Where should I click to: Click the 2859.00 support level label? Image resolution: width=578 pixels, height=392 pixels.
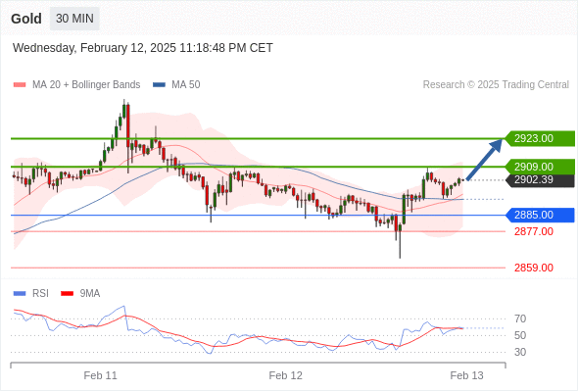point(534,268)
